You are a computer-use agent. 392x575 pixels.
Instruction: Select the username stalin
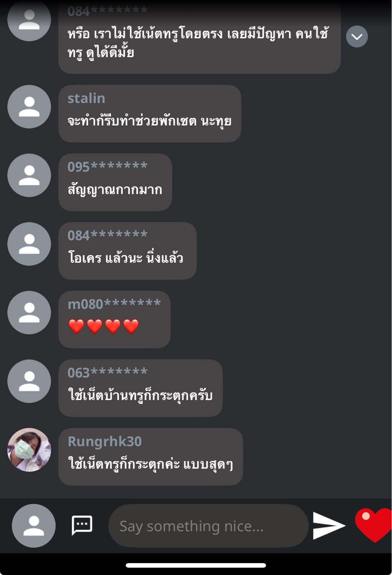pyautogui.click(x=86, y=99)
